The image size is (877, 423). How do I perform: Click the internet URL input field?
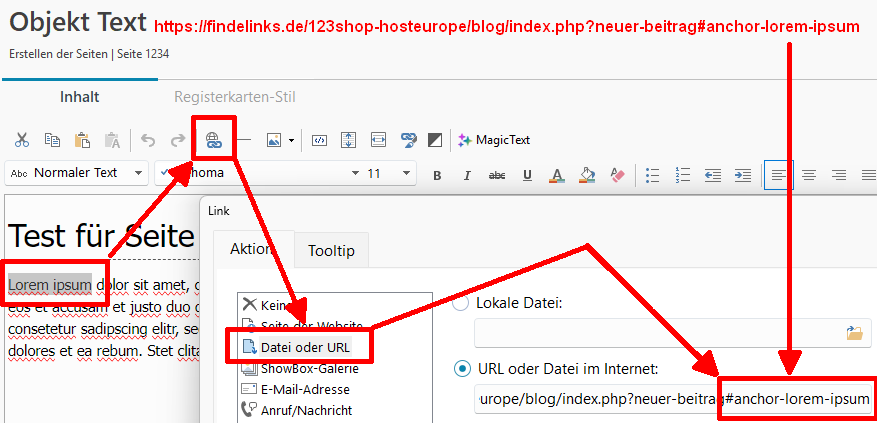tap(673, 399)
